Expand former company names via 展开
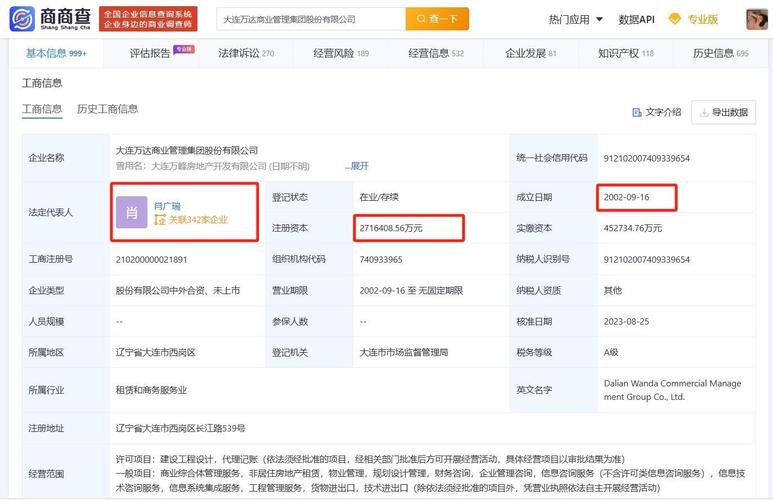 click(x=357, y=166)
